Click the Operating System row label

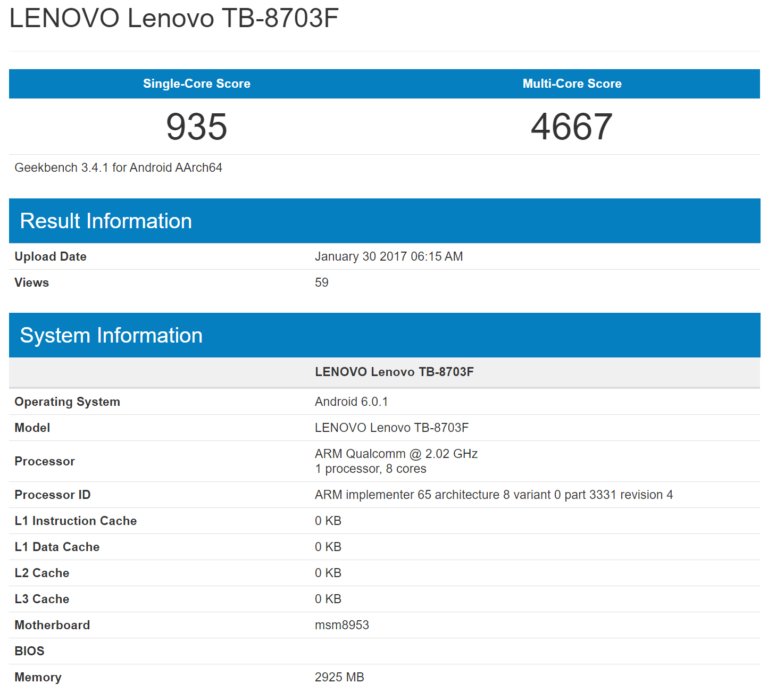coord(68,402)
